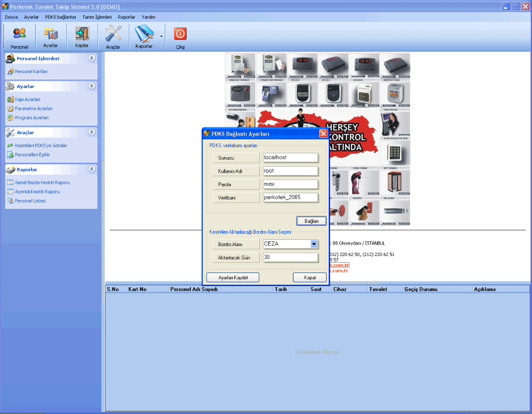
Task: Click the Raporlar toolbar icon
Action: pyautogui.click(x=144, y=37)
